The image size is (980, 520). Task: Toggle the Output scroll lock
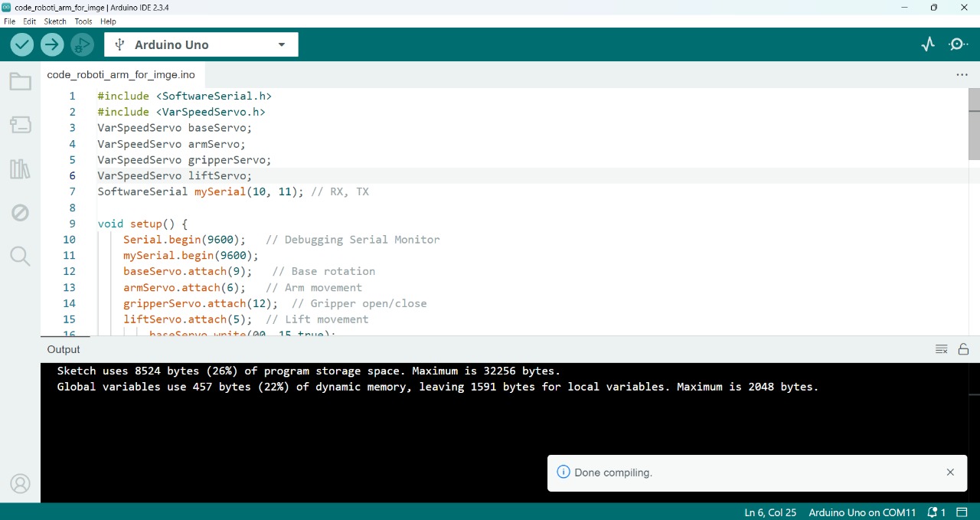click(963, 349)
